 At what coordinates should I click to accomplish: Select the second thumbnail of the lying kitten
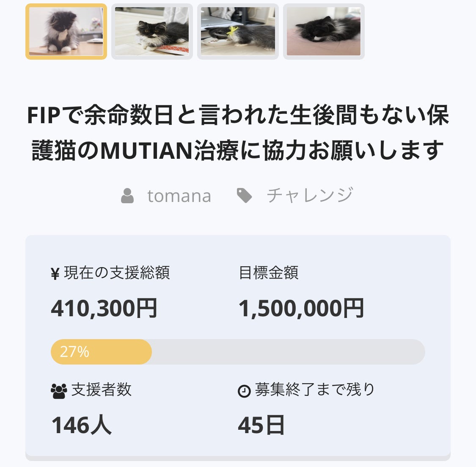pyautogui.click(x=152, y=31)
